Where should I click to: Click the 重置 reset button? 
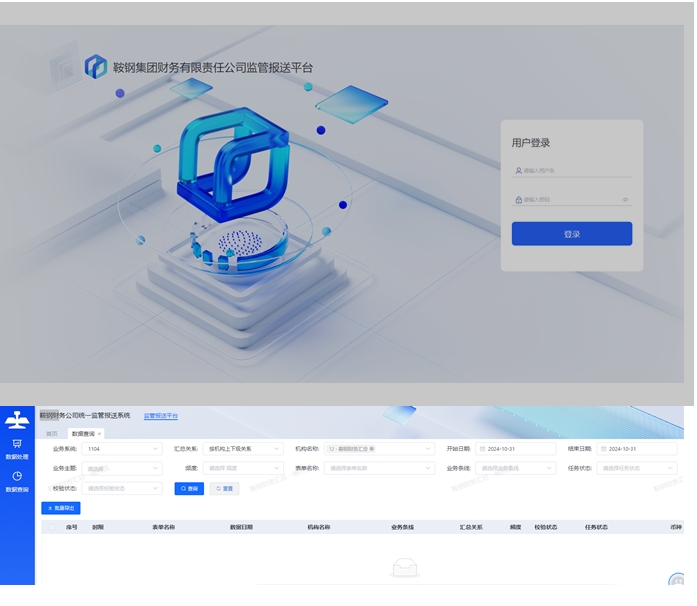tap(225, 488)
